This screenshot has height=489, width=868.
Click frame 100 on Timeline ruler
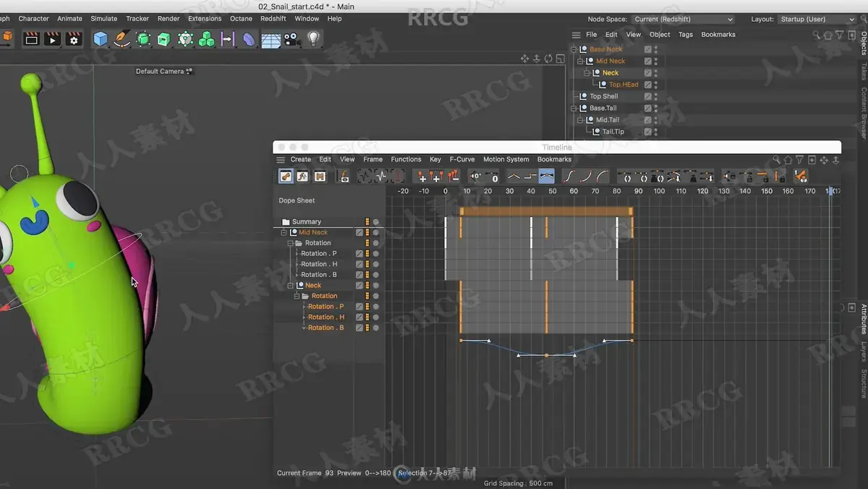tap(659, 192)
